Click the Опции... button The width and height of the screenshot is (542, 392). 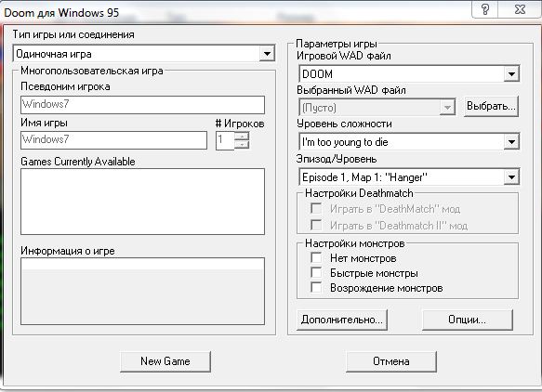pyautogui.click(x=468, y=320)
